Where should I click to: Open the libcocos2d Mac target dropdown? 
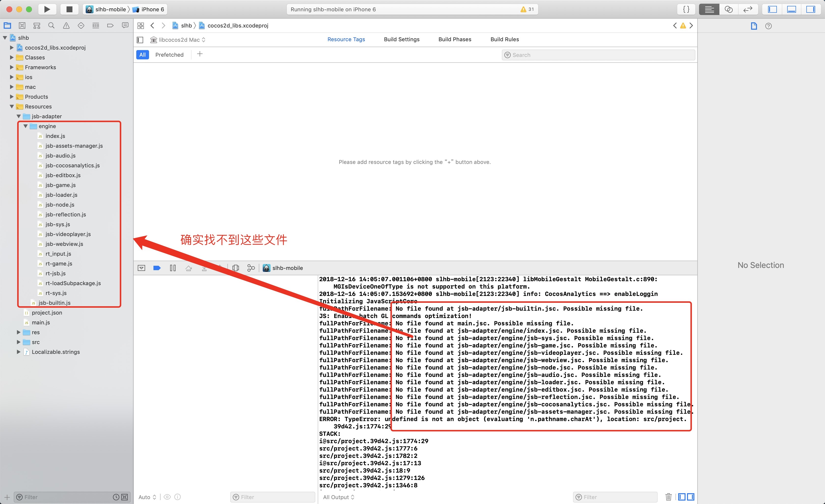[x=179, y=40]
